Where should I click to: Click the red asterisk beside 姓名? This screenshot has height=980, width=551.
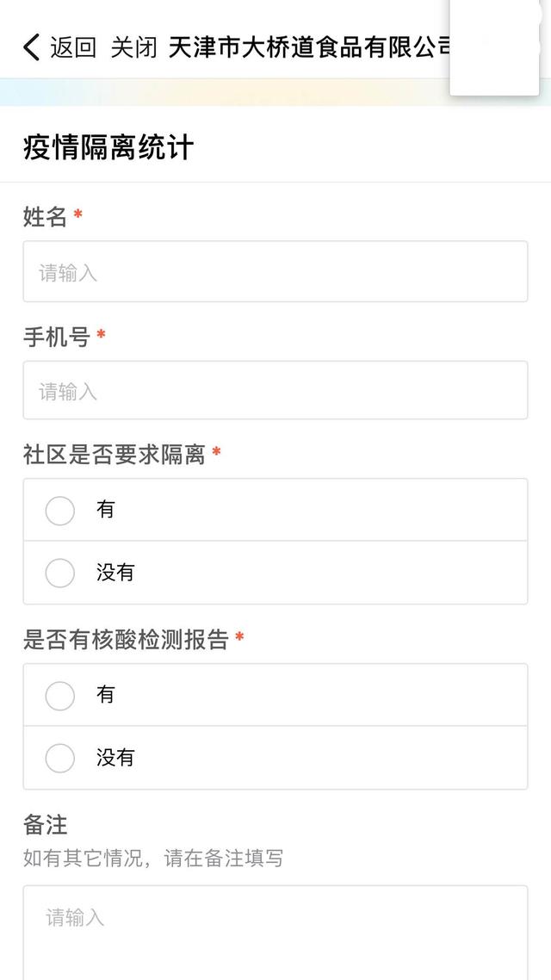(x=78, y=215)
